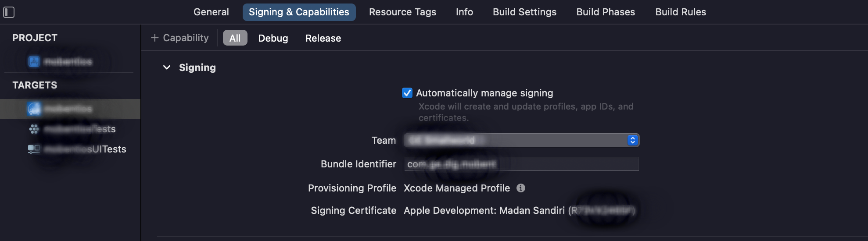The image size is (868, 241).
Task: Click the Signing section heading
Action: pyautogui.click(x=197, y=67)
